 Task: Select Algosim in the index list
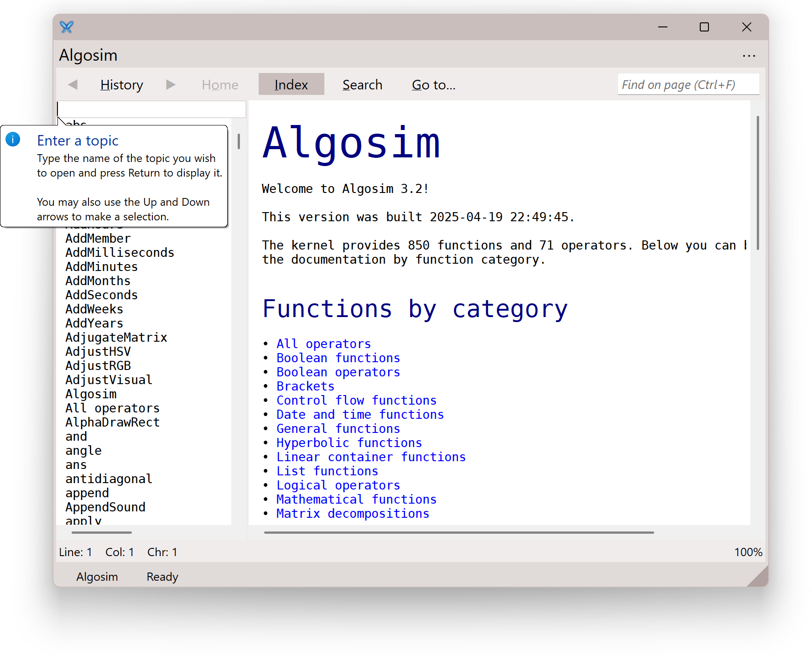tap(91, 394)
